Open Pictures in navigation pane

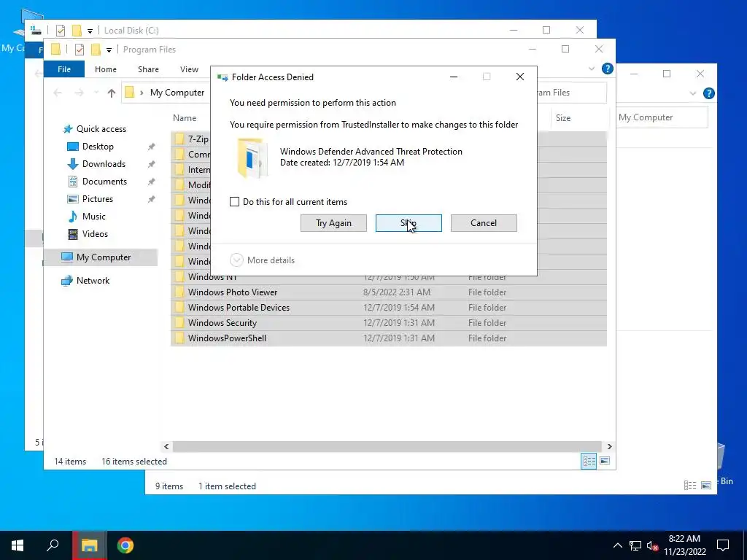97,199
